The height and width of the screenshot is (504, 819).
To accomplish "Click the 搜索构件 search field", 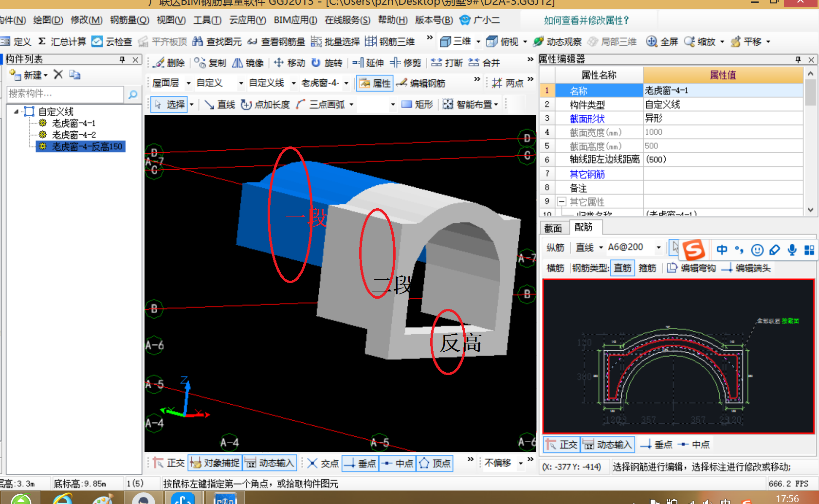I will pos(65,94).
